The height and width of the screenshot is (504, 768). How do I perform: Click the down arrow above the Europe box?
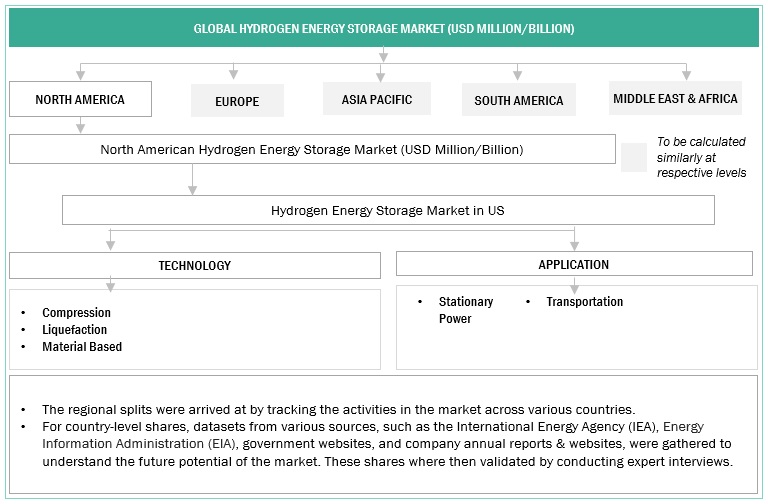pyautogui.click(x=234, y=73)
